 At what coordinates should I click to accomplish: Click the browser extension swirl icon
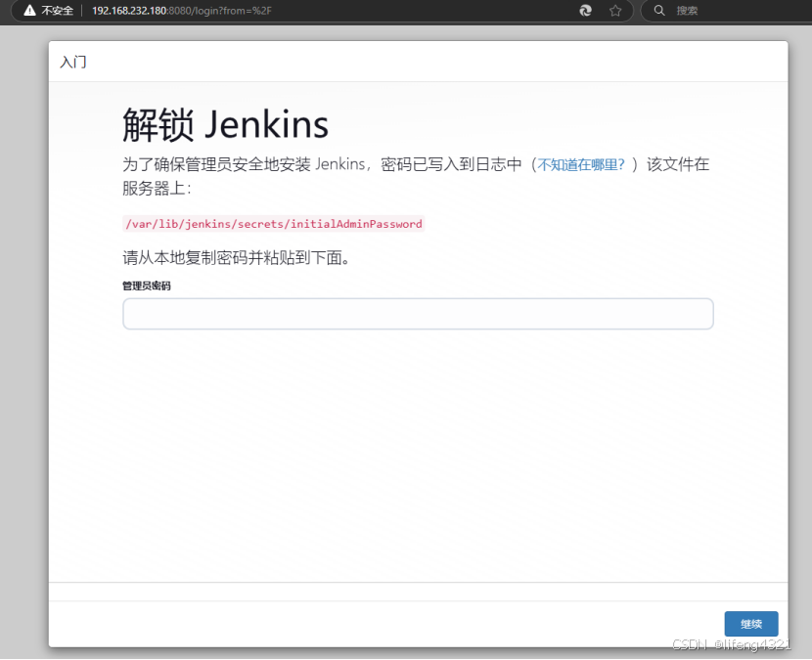[x=585, y=11]
